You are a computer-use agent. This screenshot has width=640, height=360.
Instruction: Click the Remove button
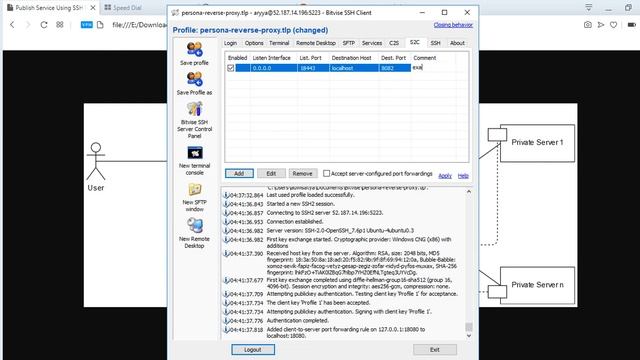pos(302,173)
